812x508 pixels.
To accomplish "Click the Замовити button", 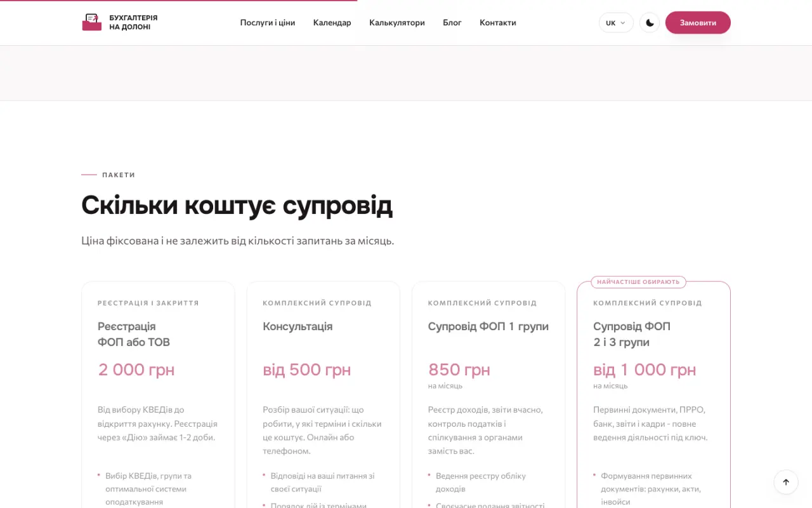I will (x=698, y=23).
